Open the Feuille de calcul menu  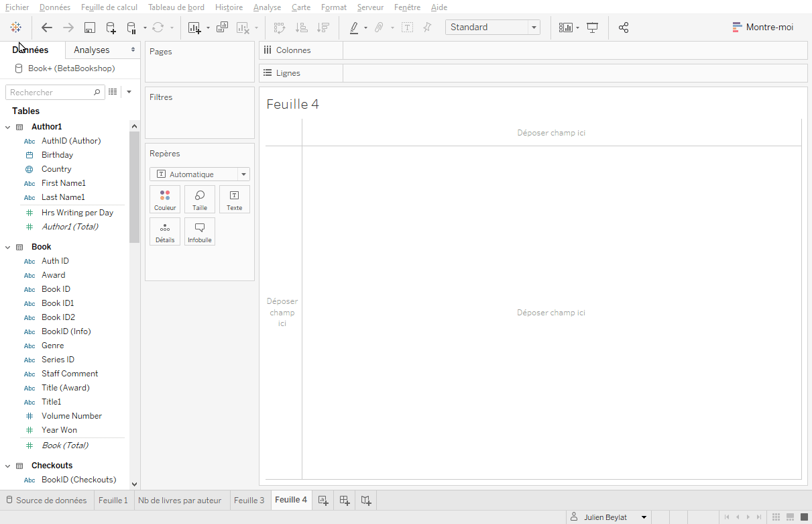pos(109,7)
